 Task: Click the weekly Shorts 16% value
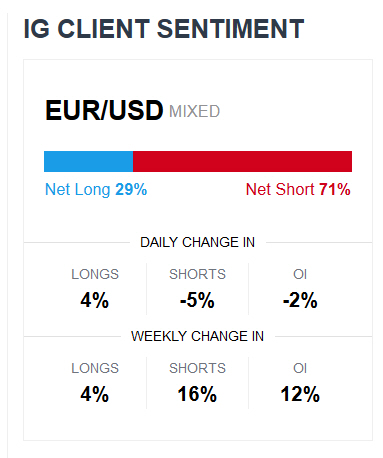[197, 394]
